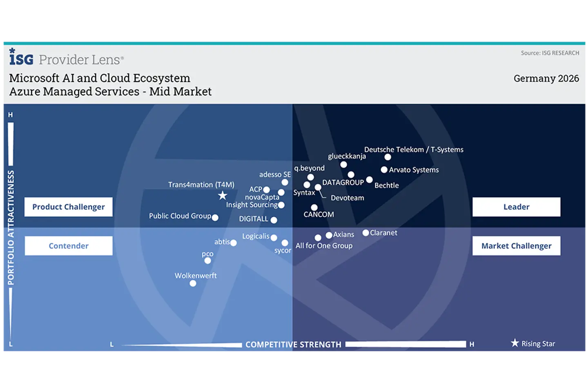Screen dimensions: 588x392
Task: Click the q.beyond provider label
Action: 310,168
